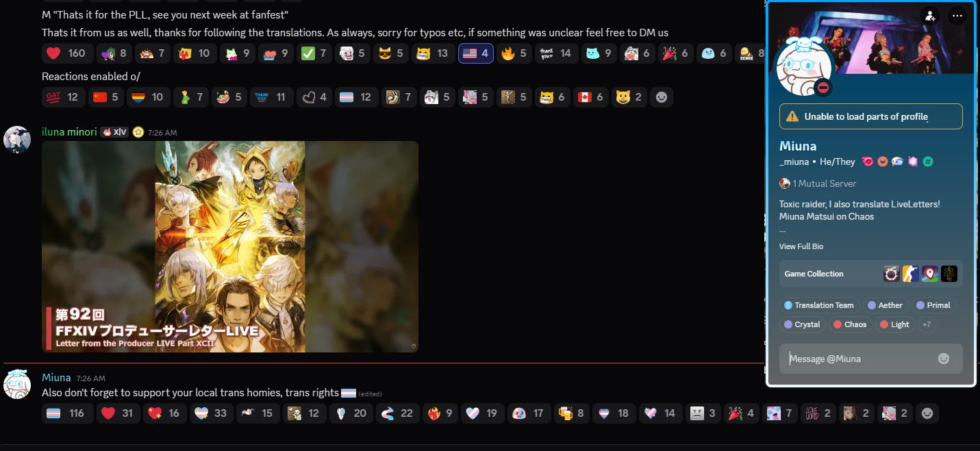Click the add friend icon on profile banner

tap(929, 16)
